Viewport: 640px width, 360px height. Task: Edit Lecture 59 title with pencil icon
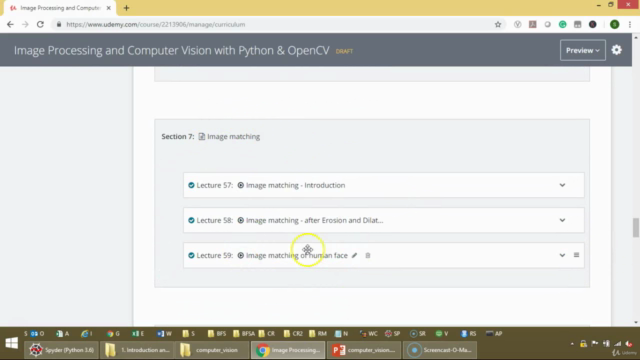[x=354, y=256]
